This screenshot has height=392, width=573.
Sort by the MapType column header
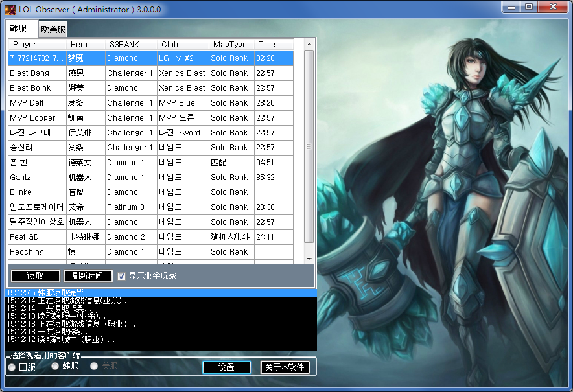231,44
